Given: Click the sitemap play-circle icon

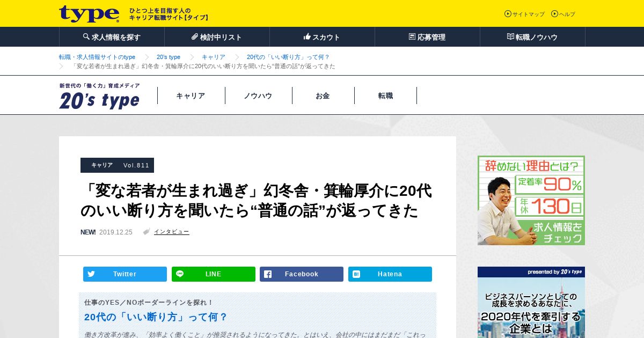Looking at the screenshot, I should (x=508, y=14).
